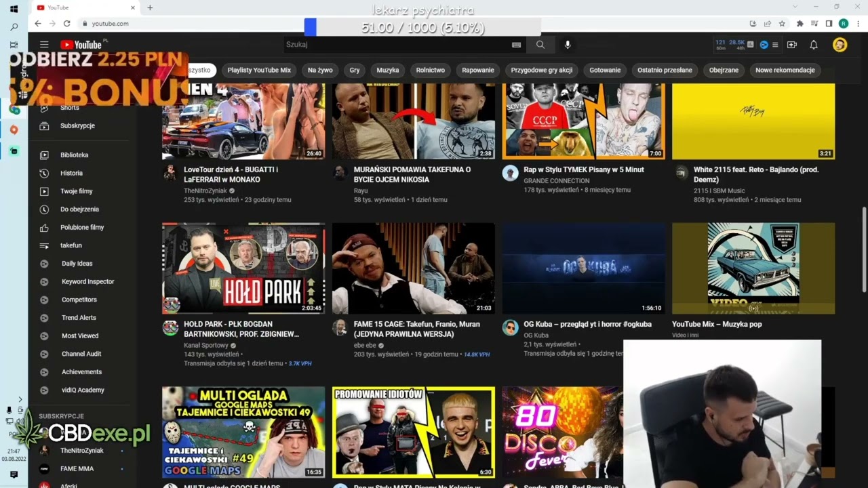Open the browser Extensions puzzle icon

click(800, 23)
